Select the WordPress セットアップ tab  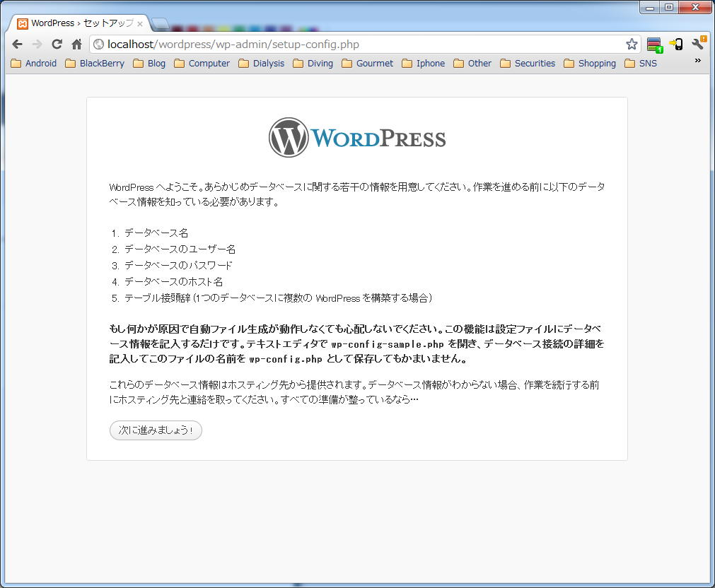(78, 23)
